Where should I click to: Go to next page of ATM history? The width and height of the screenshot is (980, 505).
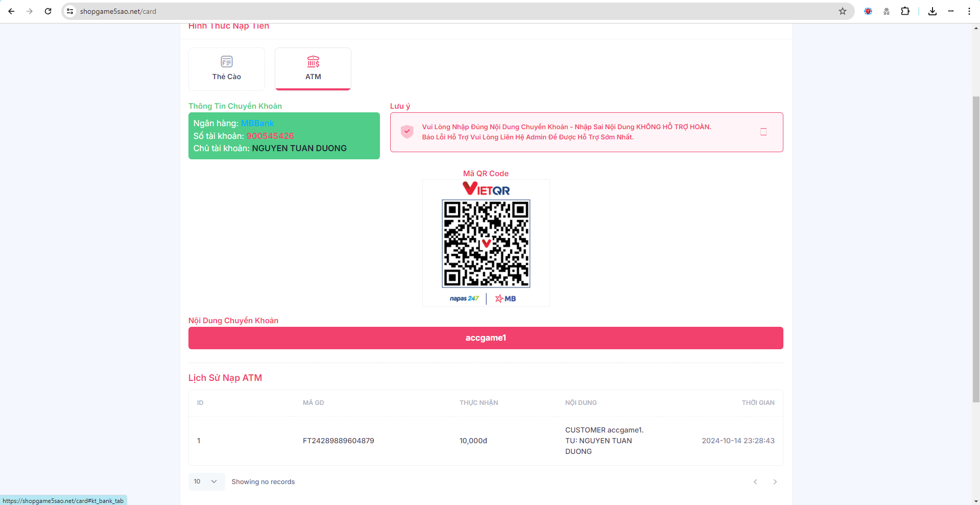coord(775,482)
